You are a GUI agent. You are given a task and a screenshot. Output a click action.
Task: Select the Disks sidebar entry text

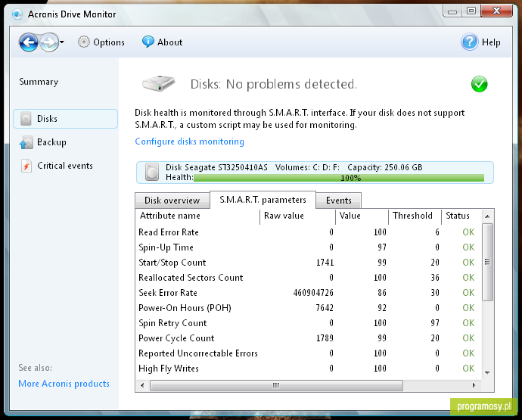pos(47,119)
